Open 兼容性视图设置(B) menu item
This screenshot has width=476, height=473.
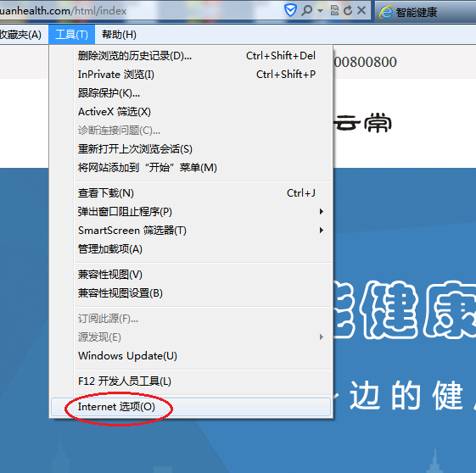click(x=191, y=293)
